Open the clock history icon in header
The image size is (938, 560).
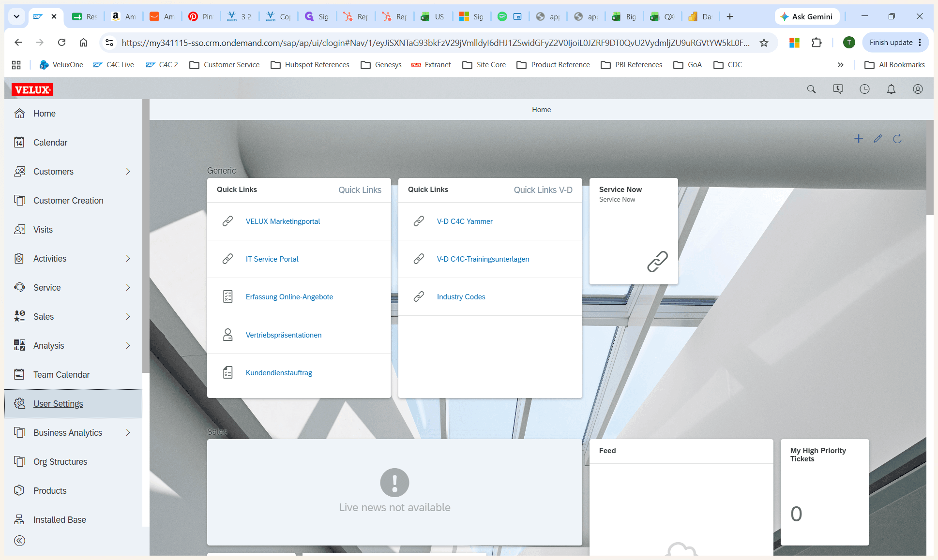[864, 89]
